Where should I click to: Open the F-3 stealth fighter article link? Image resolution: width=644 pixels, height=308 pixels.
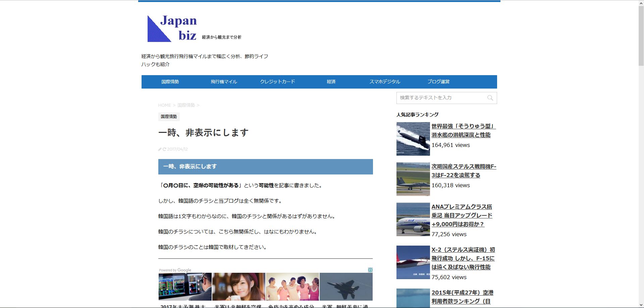pos(464,171)
